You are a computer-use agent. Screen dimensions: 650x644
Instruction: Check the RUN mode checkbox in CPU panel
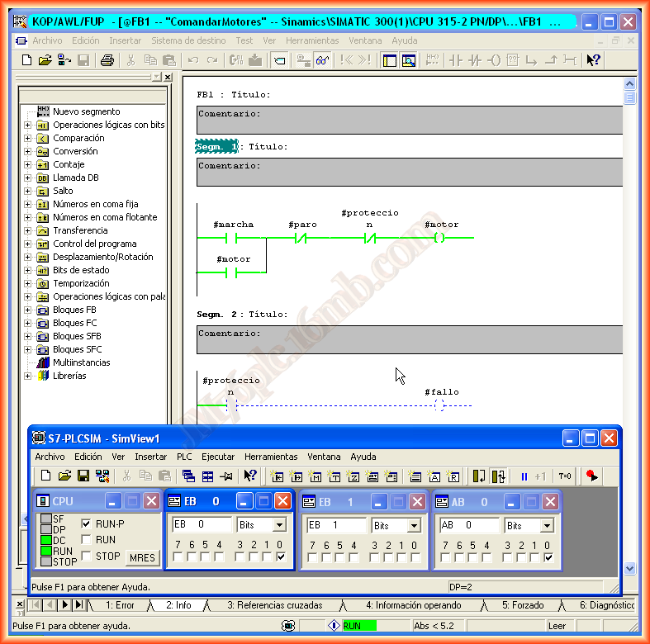point(87,539)
